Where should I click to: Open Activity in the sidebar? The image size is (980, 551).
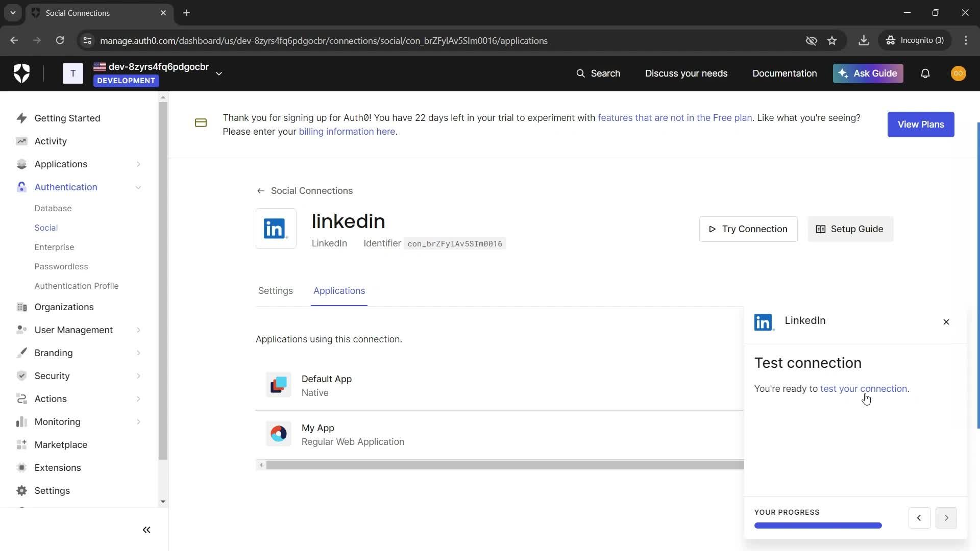pyautogui.click(x=51, y=141)
